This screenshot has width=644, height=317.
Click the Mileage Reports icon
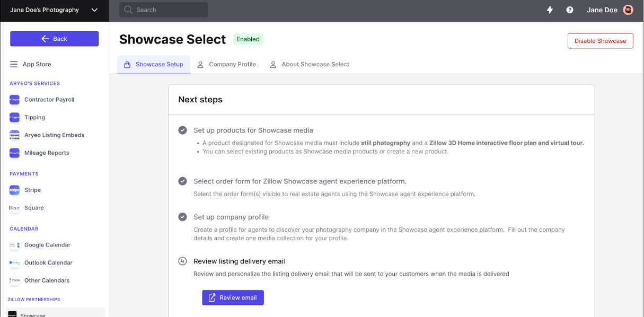(x=14, y=153)
